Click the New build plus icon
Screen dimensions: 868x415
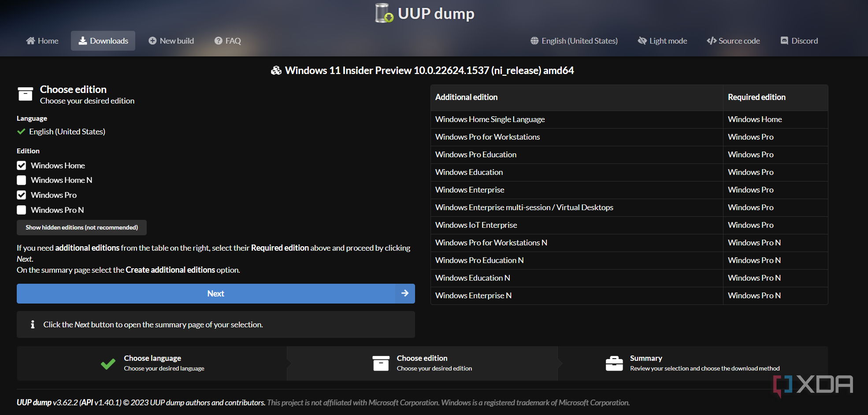click(x=152, y=41)
